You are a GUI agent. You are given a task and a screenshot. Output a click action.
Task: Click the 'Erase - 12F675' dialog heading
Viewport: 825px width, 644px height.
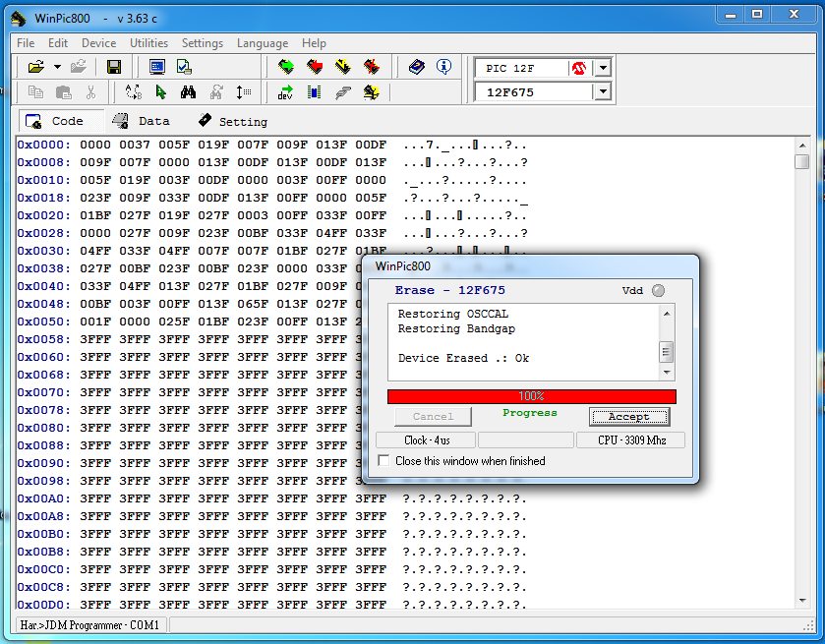(449, 290)
